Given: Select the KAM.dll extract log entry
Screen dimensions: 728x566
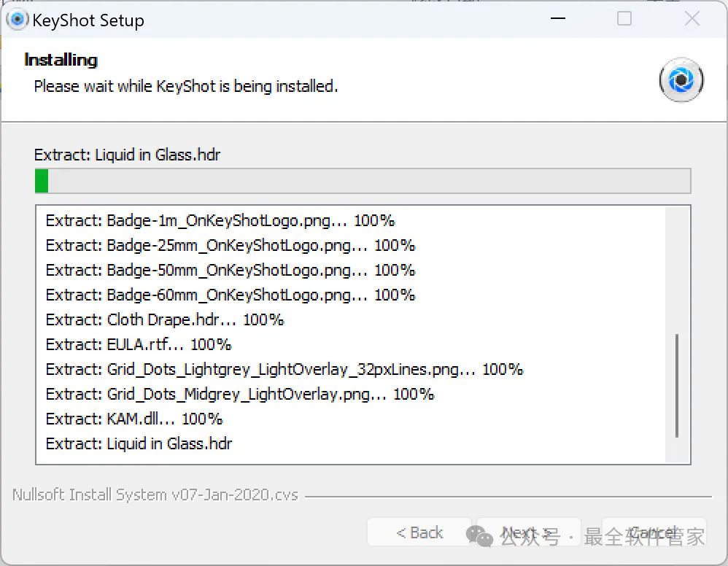Looking at the screenshot, I should (134, 419).
